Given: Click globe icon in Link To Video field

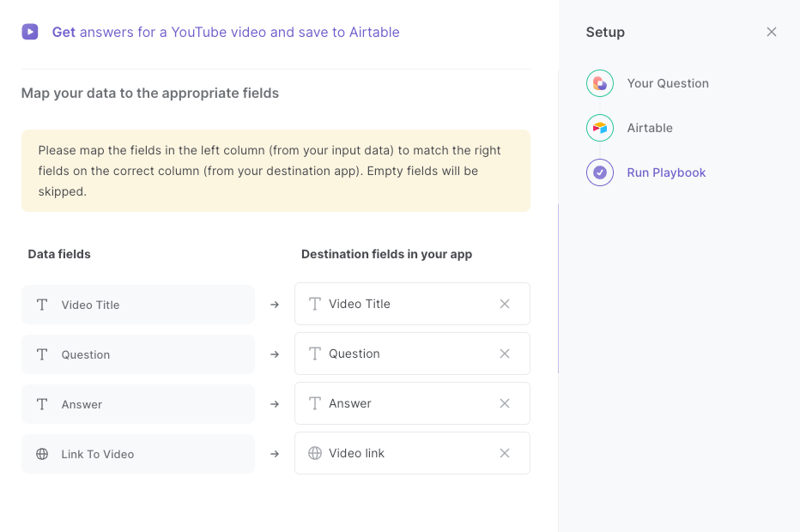Looking at the screenshot, I should [42, 454].
